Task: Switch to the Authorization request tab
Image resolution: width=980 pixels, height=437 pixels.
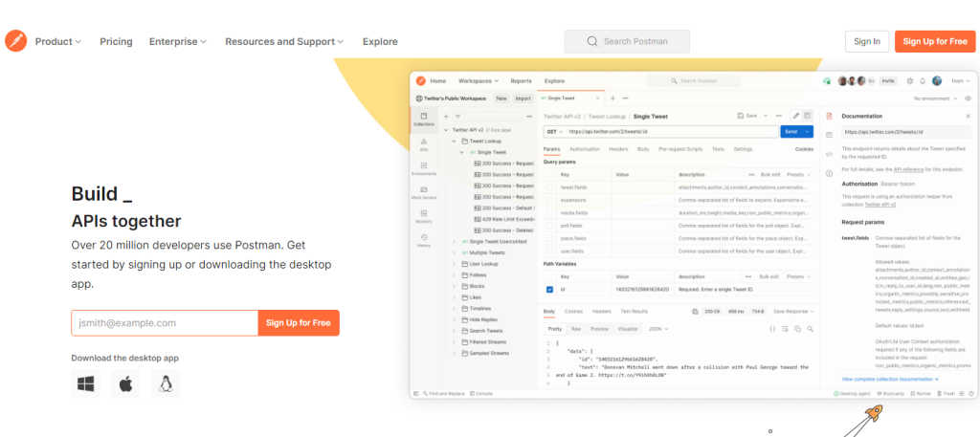Action: [x=585, y=149]
